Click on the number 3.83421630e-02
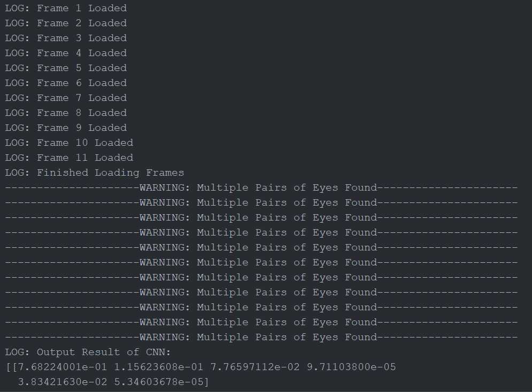 click(x=63, y=382)
